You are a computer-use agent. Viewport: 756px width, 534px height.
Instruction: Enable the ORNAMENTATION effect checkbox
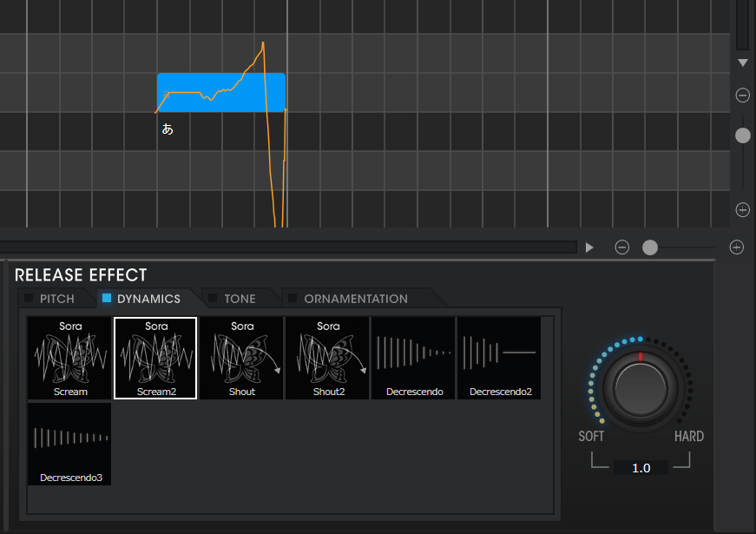pos(293,298)
